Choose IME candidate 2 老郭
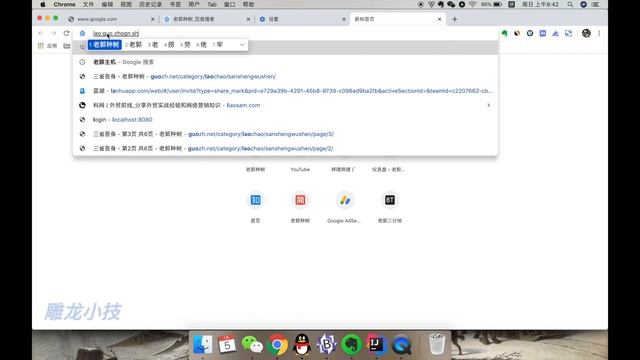The height and width of the screenshot is (360, 640). click(x=133, y=44)
